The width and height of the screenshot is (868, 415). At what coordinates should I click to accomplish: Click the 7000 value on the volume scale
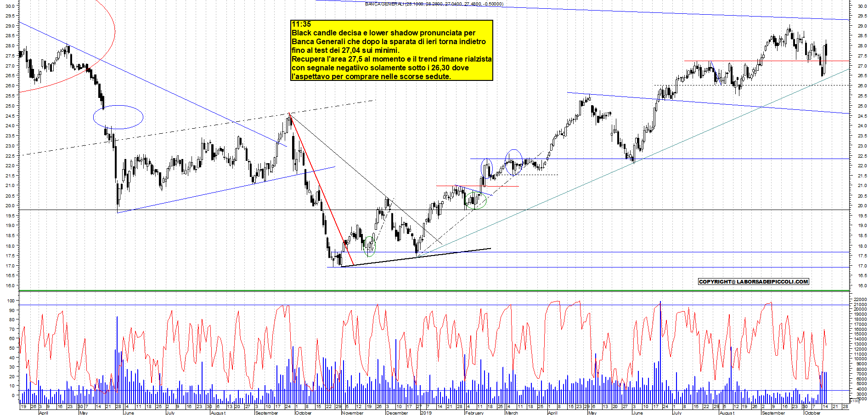[861, 374]
